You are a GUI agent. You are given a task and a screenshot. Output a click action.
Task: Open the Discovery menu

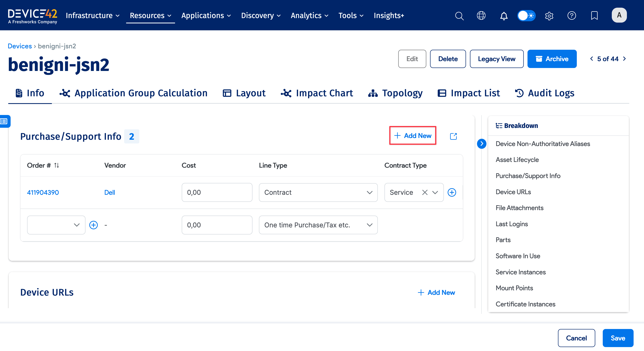(261, 16)
